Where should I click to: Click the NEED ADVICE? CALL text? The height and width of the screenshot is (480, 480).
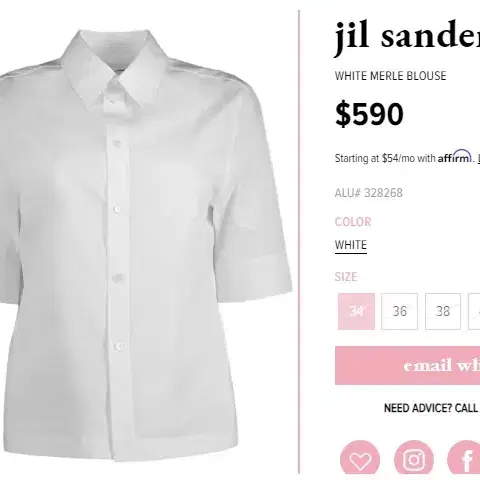pyautogui.click(x=431, y=408)
